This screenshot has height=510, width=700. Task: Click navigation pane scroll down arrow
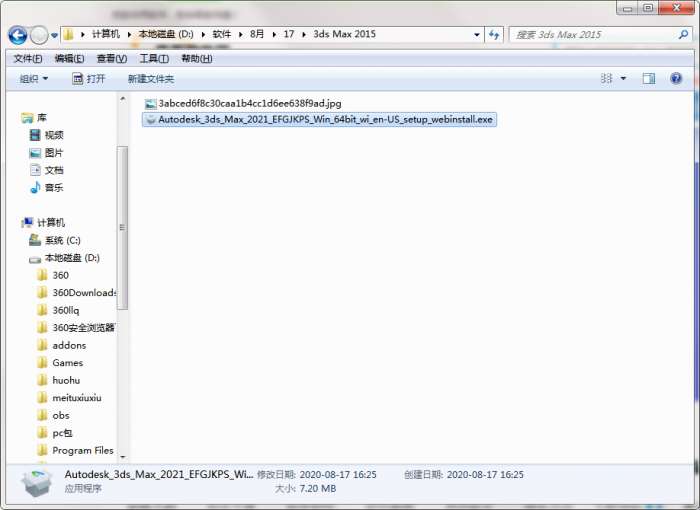[123, 457]
